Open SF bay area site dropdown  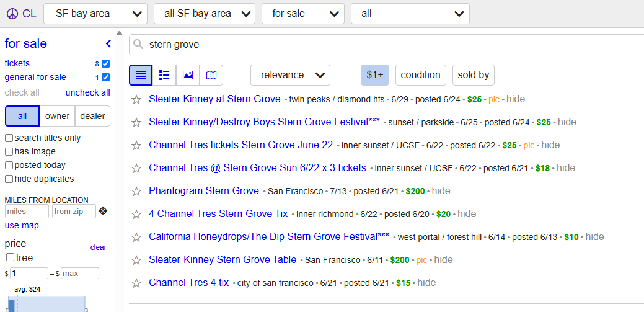pos(95,14)
